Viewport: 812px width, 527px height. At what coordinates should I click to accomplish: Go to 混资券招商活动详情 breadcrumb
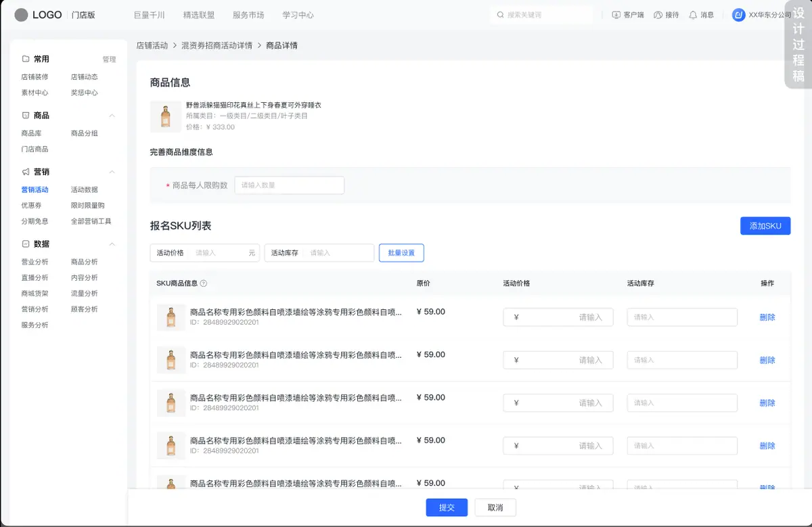[x=217, y=45]
